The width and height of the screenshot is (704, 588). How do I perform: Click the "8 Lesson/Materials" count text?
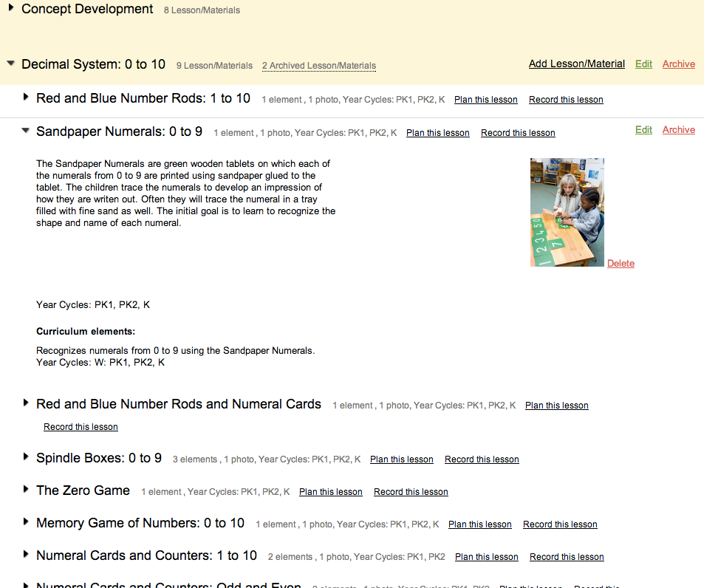[202, 10]
